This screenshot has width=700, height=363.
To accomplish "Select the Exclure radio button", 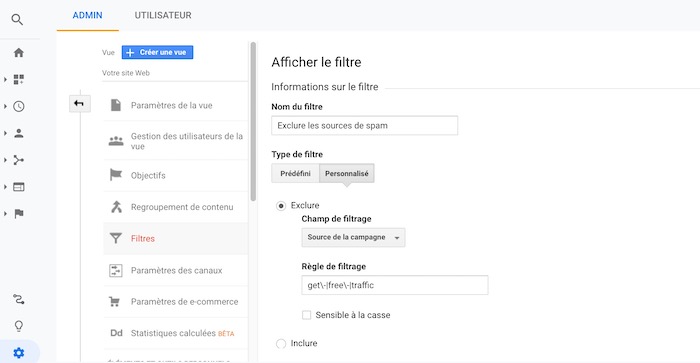I will click(x=281, y=206).
